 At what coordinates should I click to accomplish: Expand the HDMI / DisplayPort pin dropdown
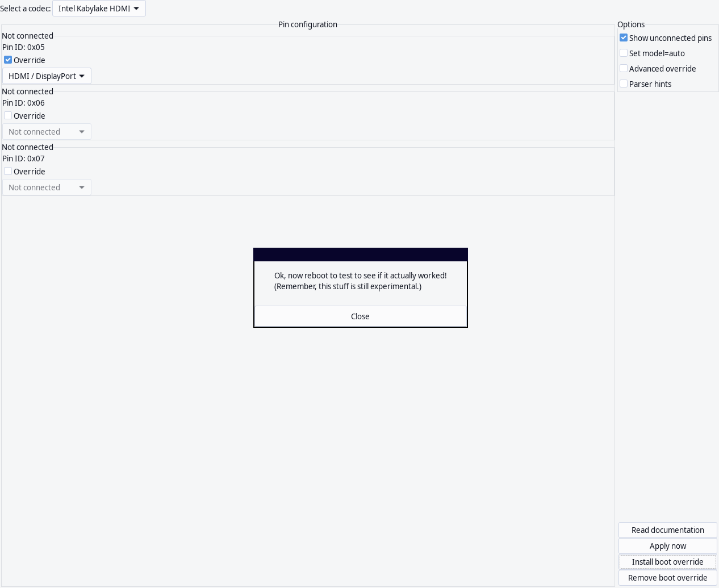(x=47, y=76)
